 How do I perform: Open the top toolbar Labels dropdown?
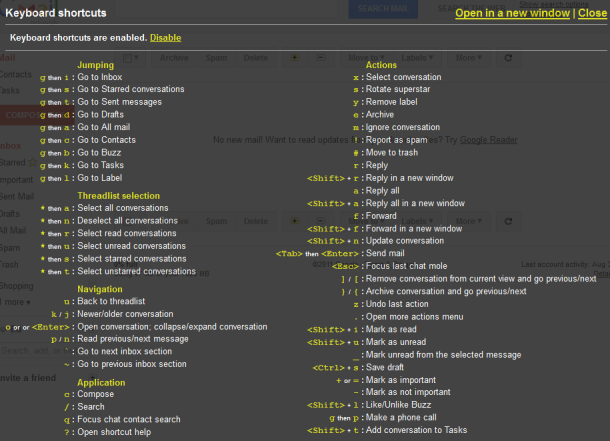click(x=417, y=58)
